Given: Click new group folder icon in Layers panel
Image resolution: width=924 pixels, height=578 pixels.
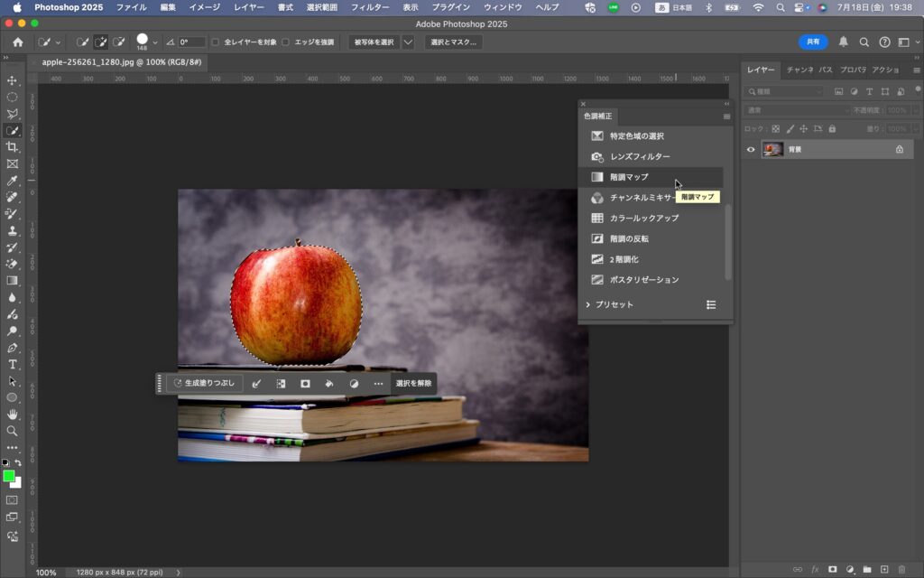Looking at the screenshot, I should tap(867, 569).
